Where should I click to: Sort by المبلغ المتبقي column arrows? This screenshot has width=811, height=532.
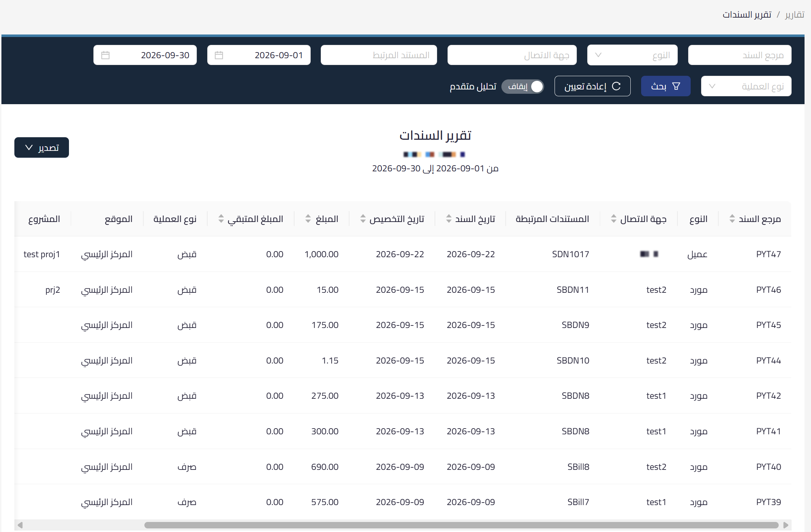221,218
